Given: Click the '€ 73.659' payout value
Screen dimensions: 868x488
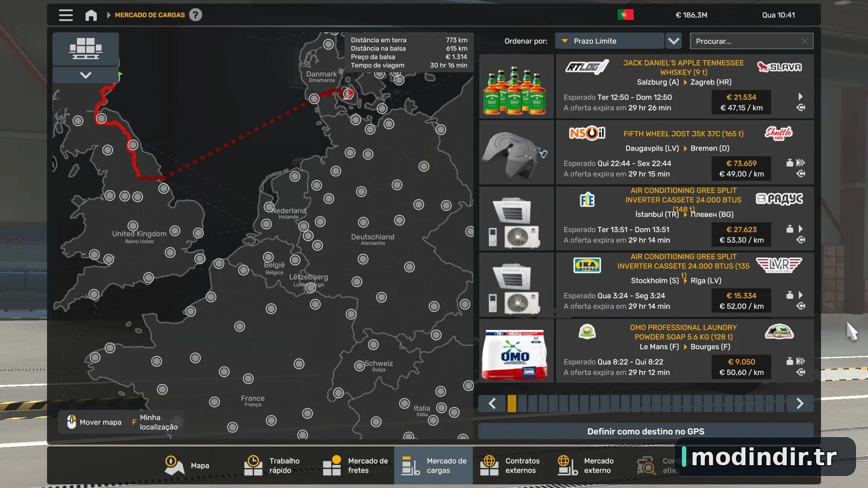Looking at the screenshot, I should pos(741,163).
